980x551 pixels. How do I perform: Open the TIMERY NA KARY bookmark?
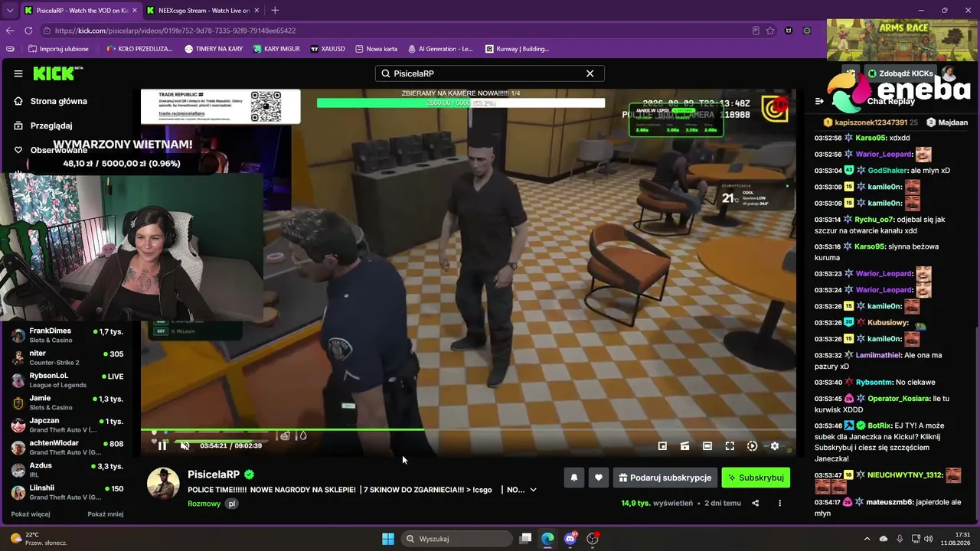214,49
